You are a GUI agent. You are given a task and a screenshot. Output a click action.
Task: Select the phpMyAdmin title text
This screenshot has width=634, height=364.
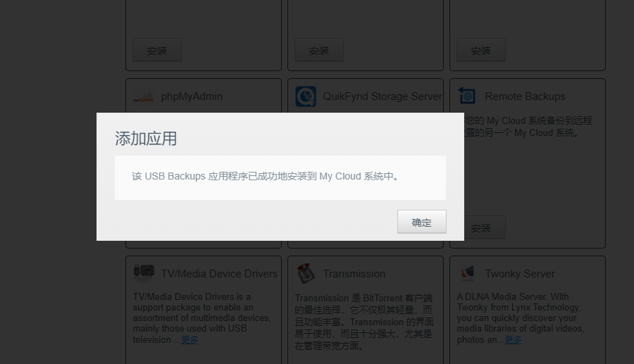[192, 96]
